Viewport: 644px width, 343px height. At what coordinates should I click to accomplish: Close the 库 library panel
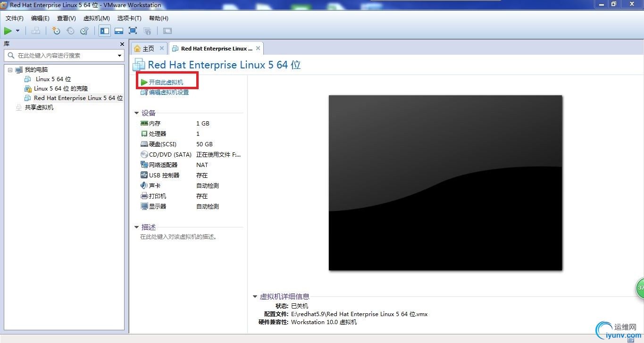(x=121, y=43)
